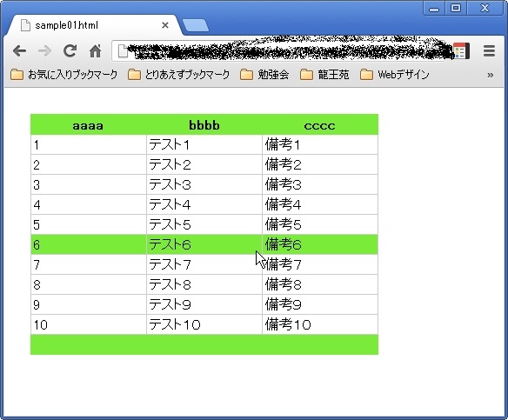Open the Webデザイン bookmark folder

[x=395, y=75]
